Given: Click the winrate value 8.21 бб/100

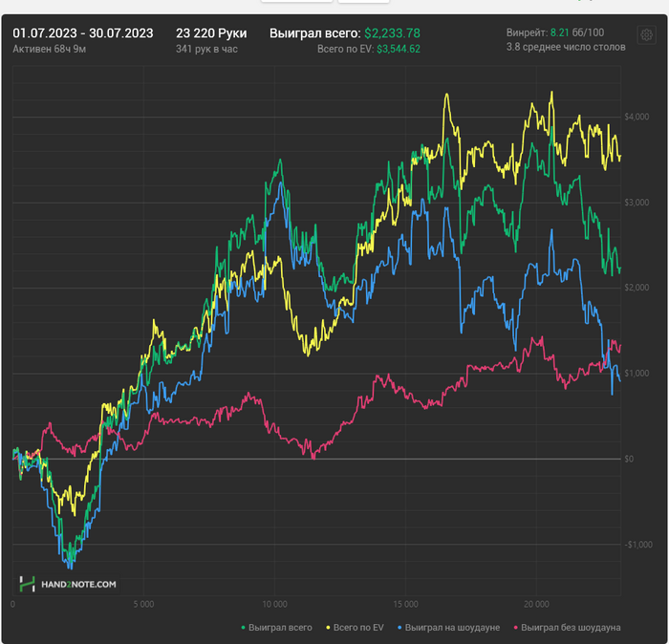Looking at the screenshot, I should coord(577,32).
